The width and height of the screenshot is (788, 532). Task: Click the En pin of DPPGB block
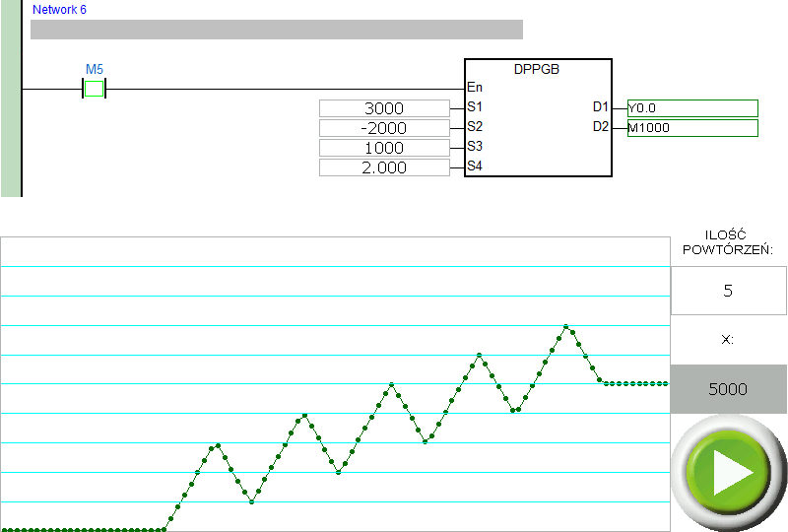tap(474, 88)
